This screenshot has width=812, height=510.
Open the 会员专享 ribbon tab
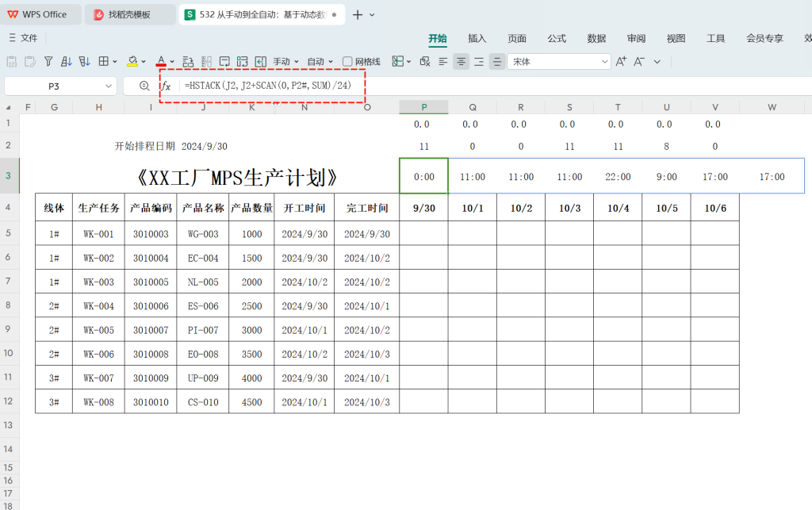(x=764, y=38)
